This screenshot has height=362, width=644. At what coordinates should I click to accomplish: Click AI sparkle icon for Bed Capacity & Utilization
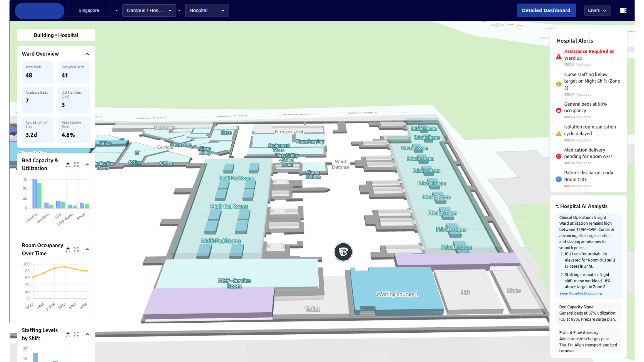[x=68, y=164]
